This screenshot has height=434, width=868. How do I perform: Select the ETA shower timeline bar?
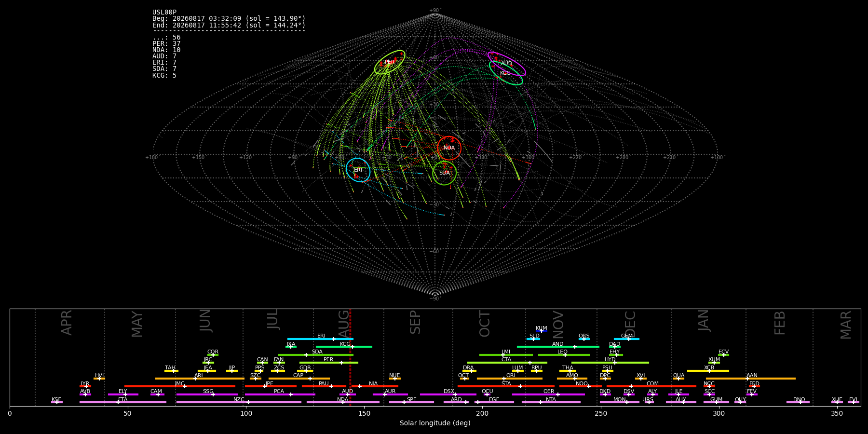coord(123,402)
